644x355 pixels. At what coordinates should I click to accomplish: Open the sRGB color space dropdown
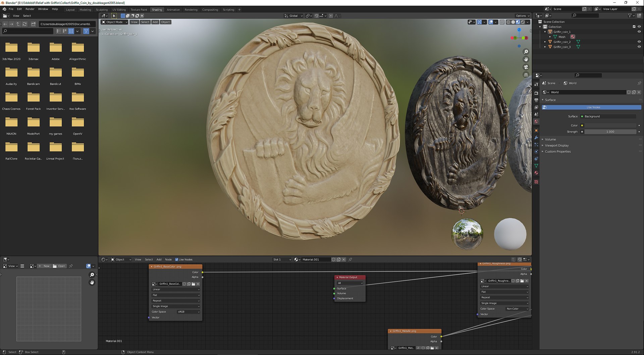(188, 312)
